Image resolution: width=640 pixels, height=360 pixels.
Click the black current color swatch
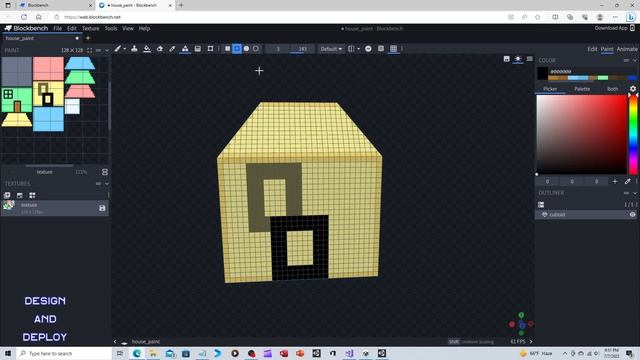[542, 73]
